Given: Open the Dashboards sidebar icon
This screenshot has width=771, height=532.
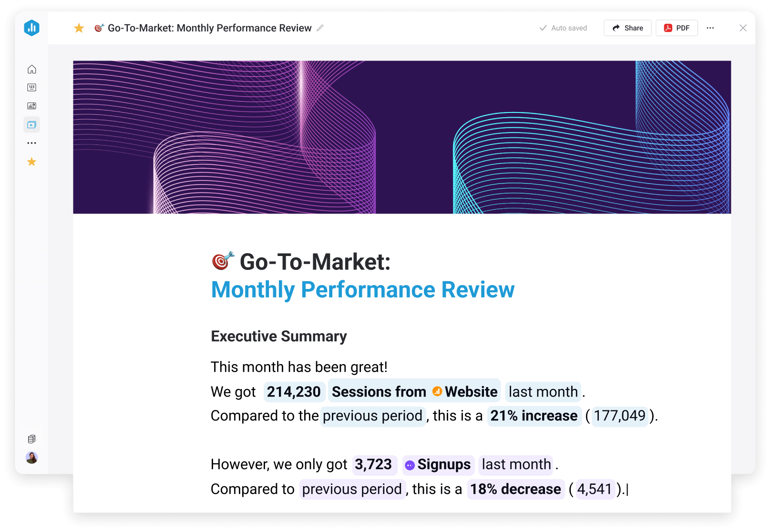Looking at the screenshot, I should [x=31, y=106].
